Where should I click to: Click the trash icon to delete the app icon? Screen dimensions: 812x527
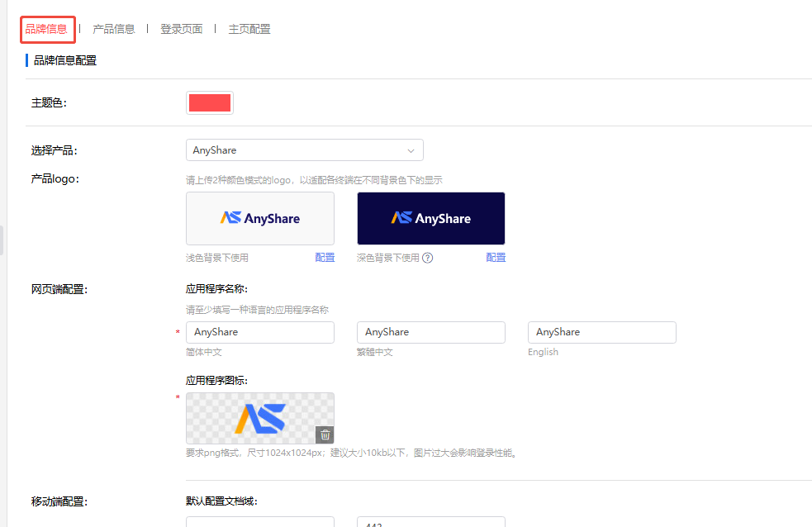click(324, 434)
